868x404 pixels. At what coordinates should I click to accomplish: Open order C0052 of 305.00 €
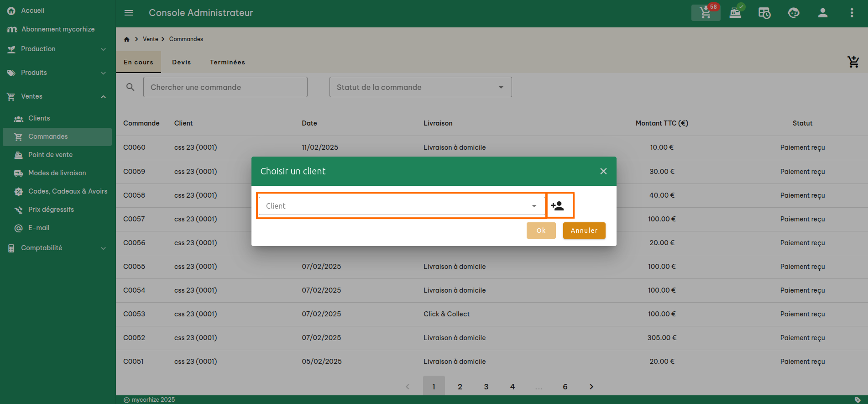pos(492,338)
